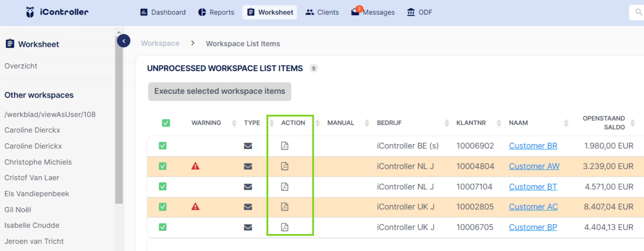Click the iController owl logo
The height and width of the screenshot is (251, 644).
tap(30, 12)
